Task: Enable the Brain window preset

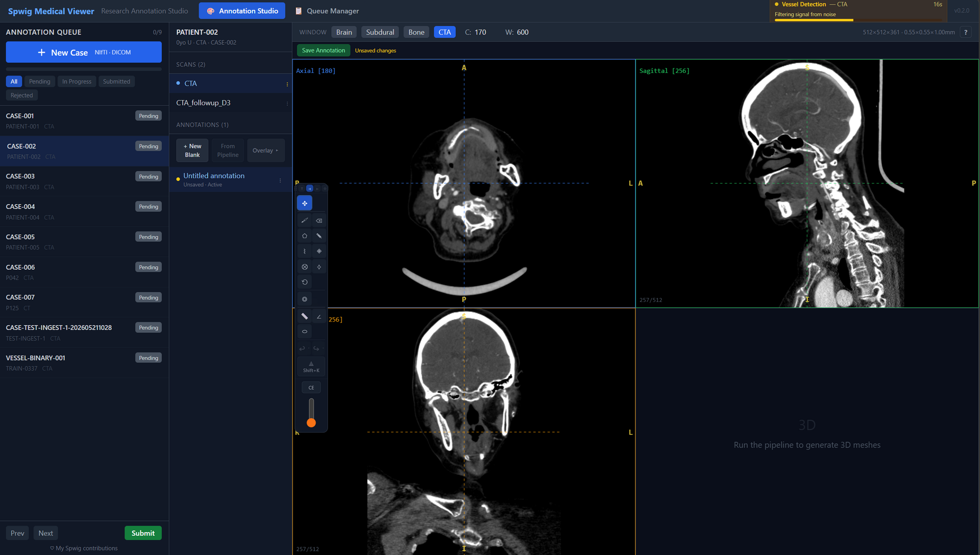Action: 344,32
